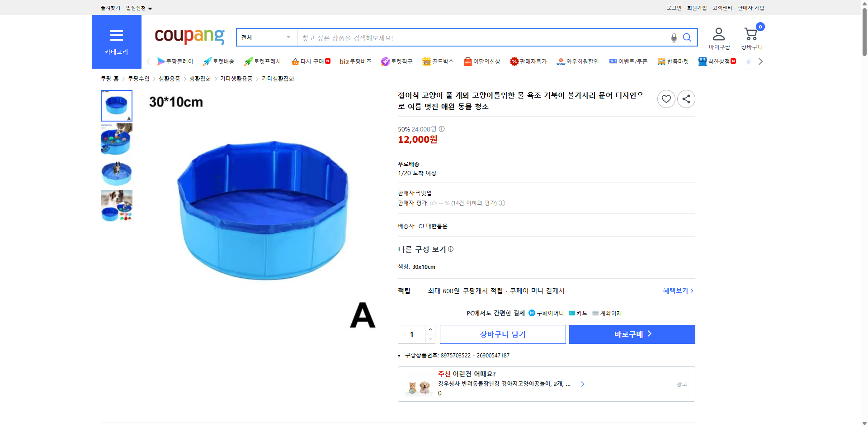Viewport: 868px width, 427px height.
Task: Expand the 입점신청 menu chevron
Action: 151,8
